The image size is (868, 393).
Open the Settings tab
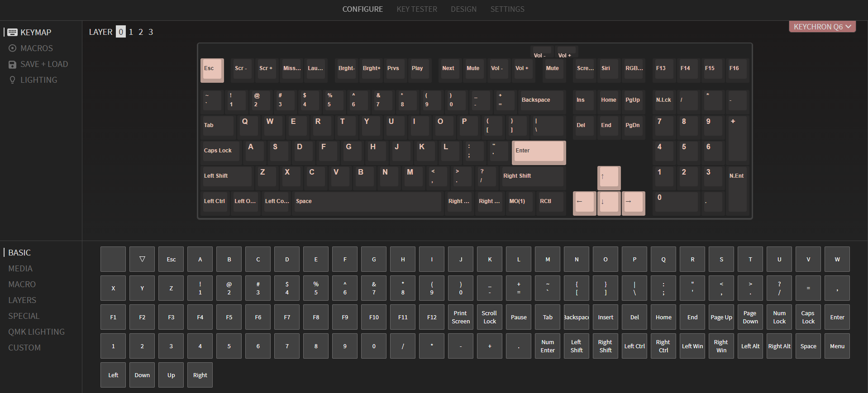(507, 9)
